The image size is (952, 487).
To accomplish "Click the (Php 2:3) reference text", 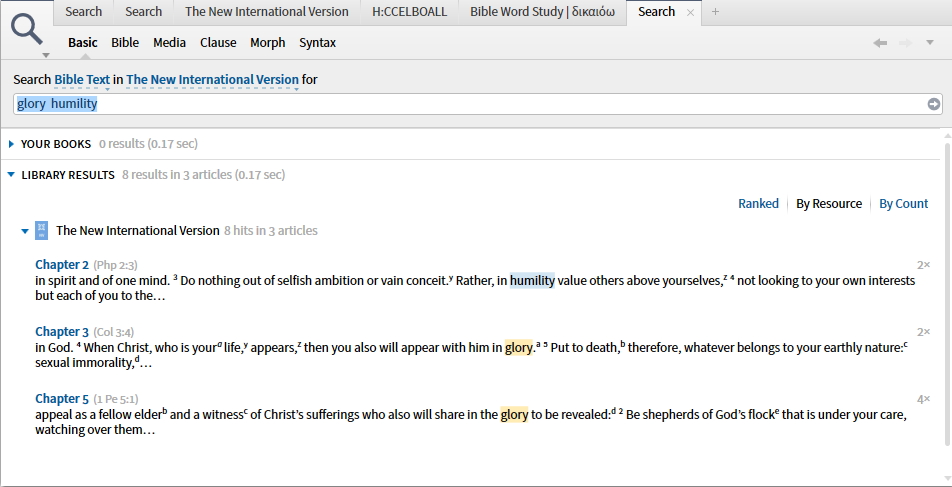I will (x=115, y=265).
